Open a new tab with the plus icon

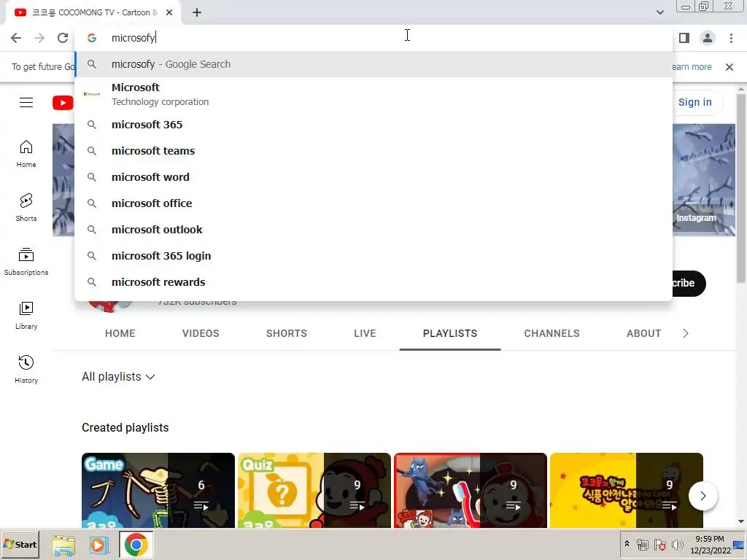(x=197, y=12)
